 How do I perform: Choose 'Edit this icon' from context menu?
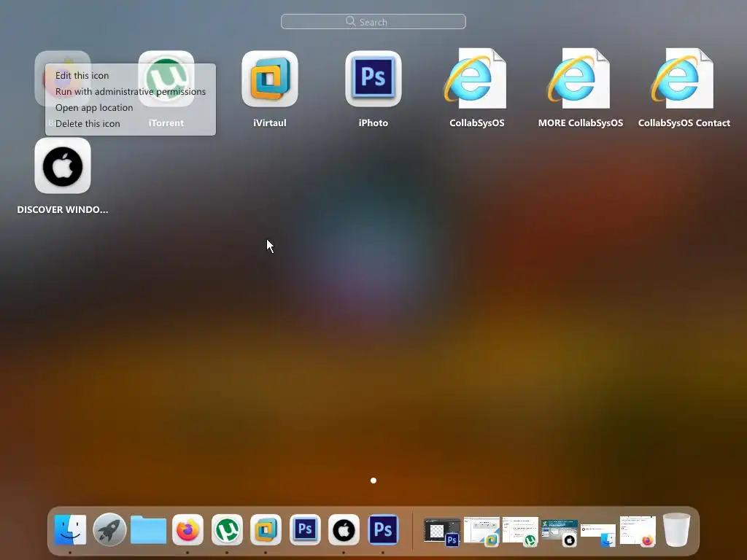coord(82,75)
